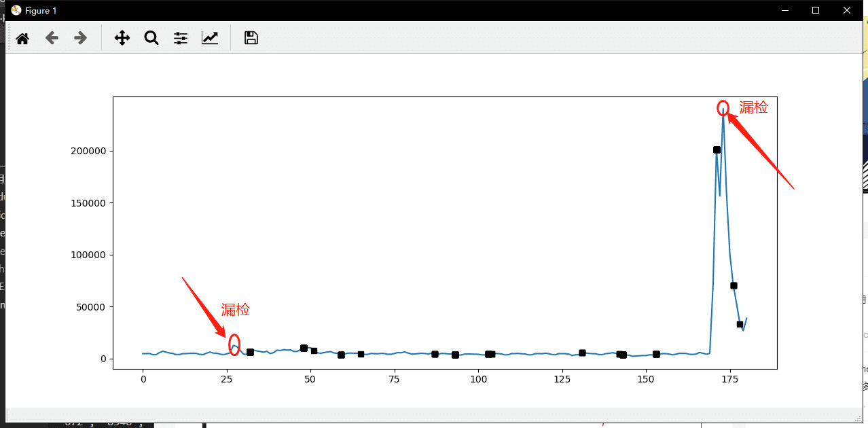Save the figure with the floppy disk icon

tap(251, 38)
